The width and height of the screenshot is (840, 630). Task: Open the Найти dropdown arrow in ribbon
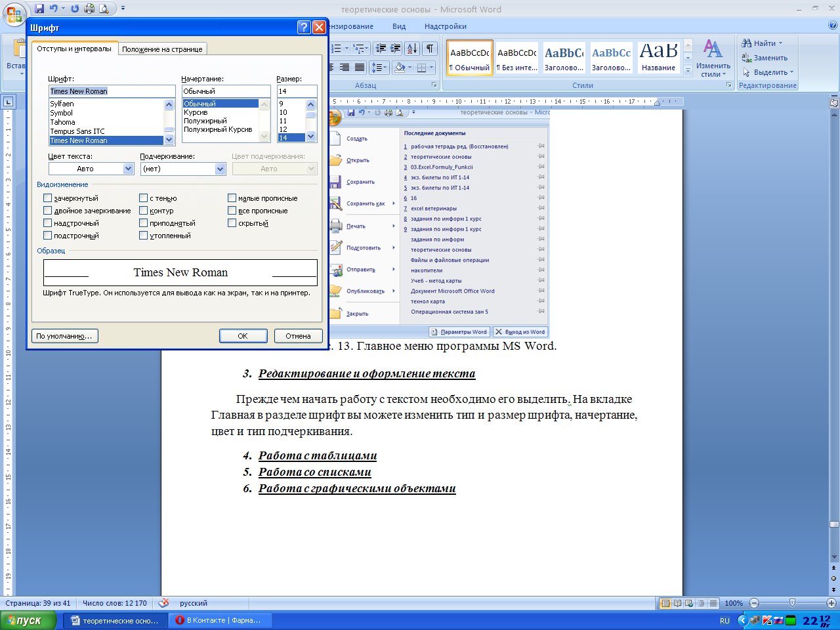[780, 43]
